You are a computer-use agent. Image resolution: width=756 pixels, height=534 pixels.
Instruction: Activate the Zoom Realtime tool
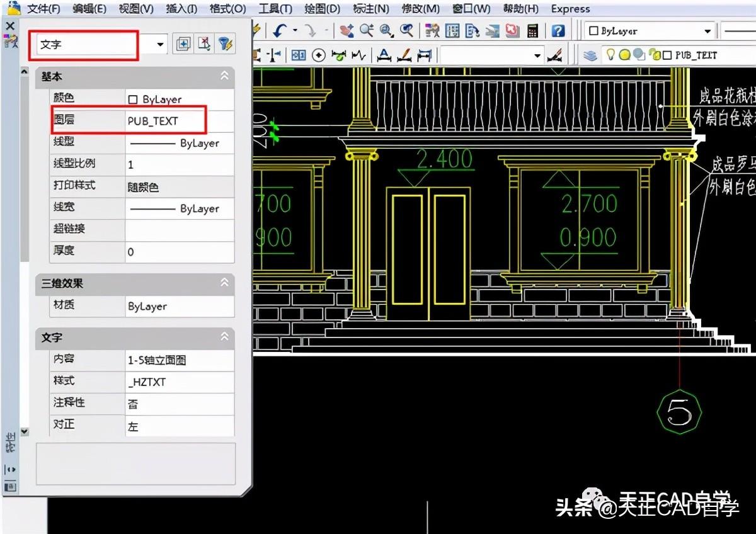pos(366,30)
